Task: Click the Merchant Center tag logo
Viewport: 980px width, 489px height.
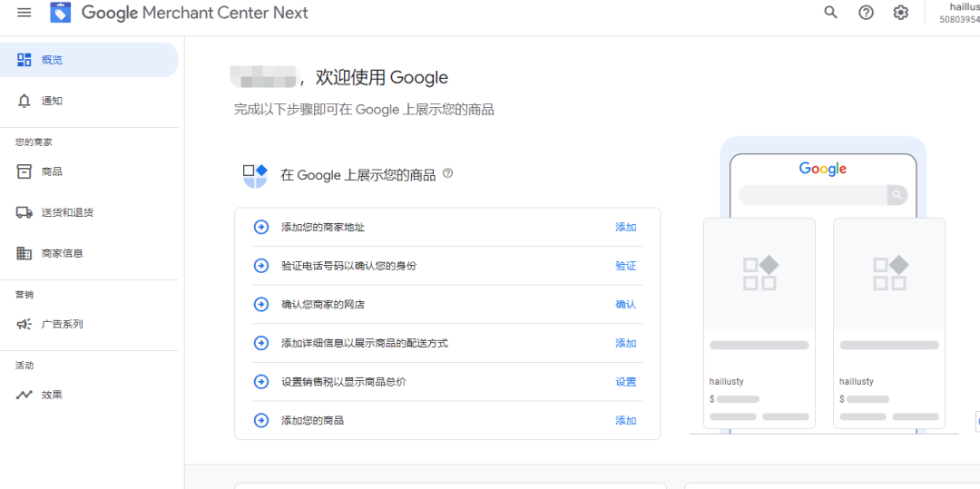Action: 61,13
